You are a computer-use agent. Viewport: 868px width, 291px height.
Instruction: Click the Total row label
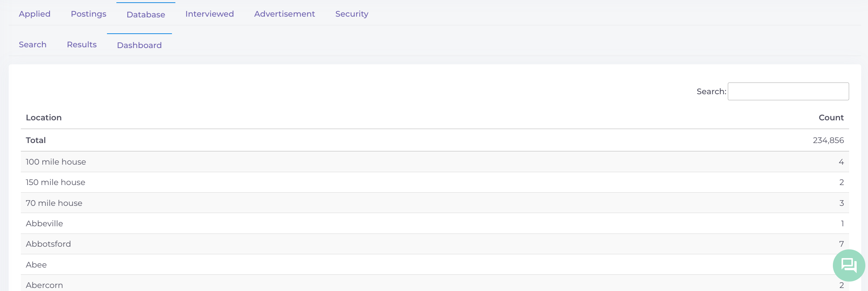36,140
